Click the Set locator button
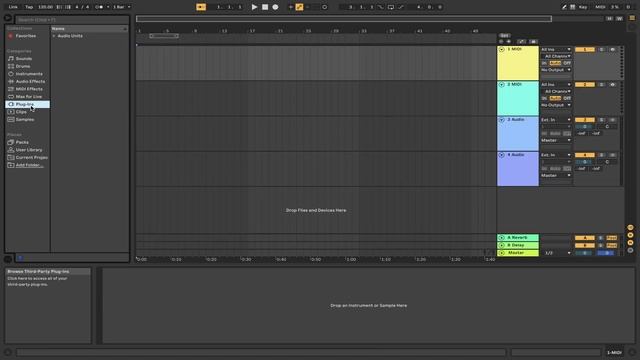The image size is (640, 360). pos(504,36)
